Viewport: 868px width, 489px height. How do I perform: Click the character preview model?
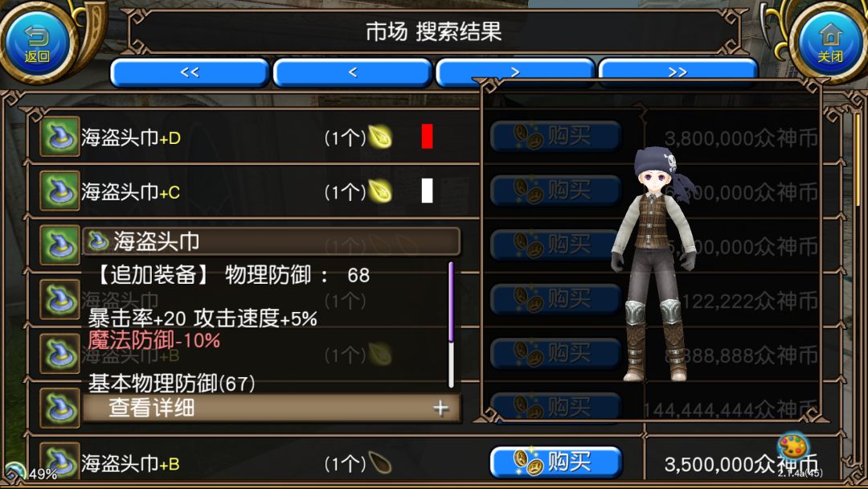(x=653, y=265)
